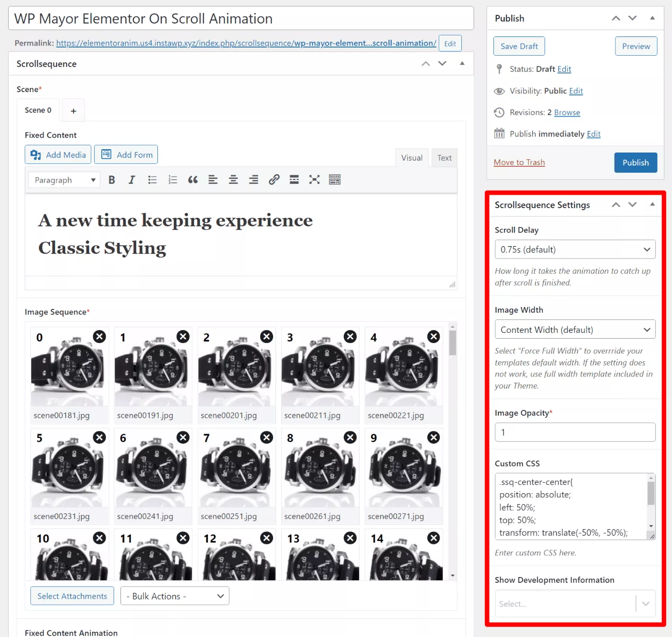Open the Bulk Actions dropdown
This screenshot has height=637, width=672.
[175, 596]
